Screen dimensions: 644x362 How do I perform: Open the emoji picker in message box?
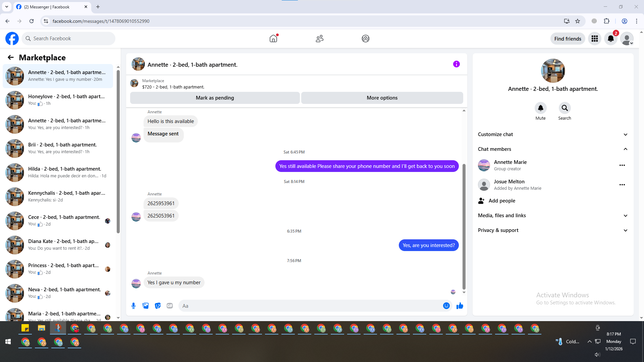[x=446, y=306]
